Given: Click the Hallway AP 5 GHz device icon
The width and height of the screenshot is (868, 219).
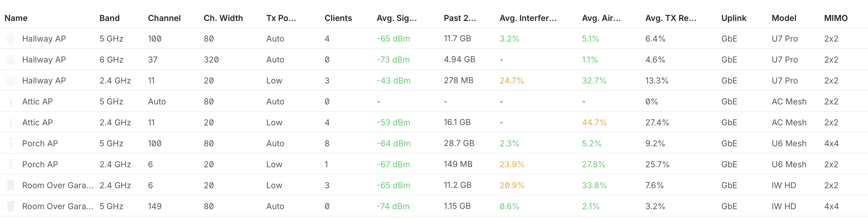Looking at the screenshot, I should tap(11, 39).
